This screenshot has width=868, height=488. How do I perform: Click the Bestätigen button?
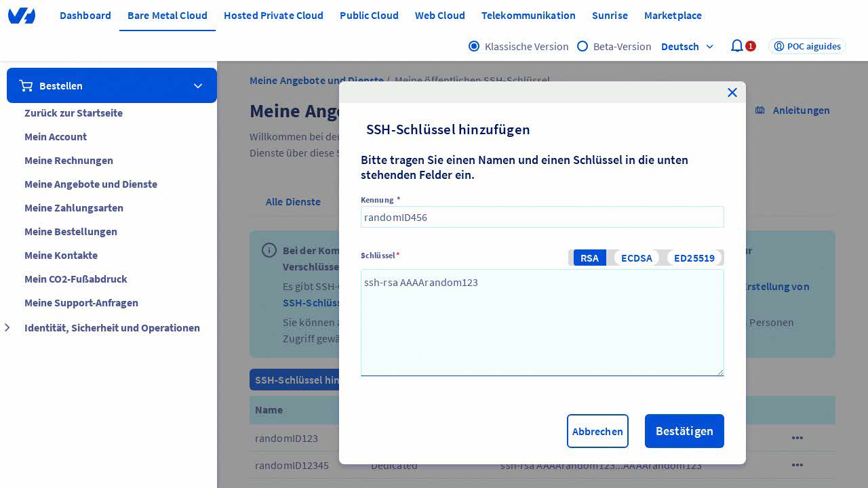[x=684, y=431]
